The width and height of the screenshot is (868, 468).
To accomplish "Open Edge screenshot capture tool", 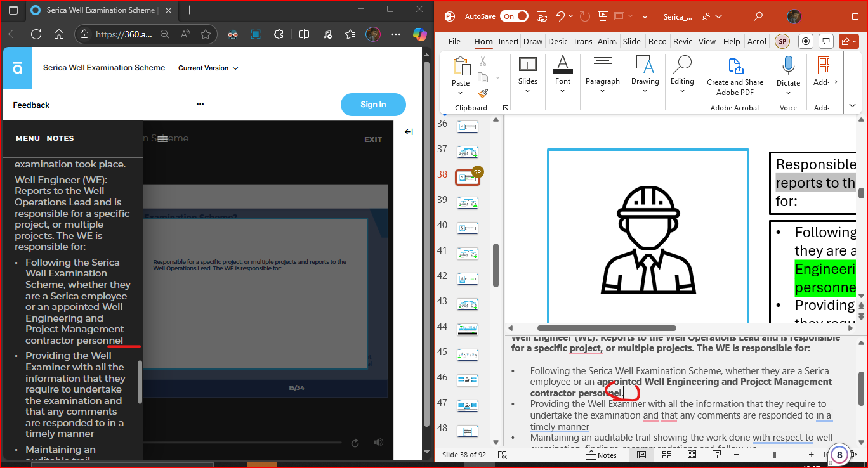I will (x=256, y=34).
